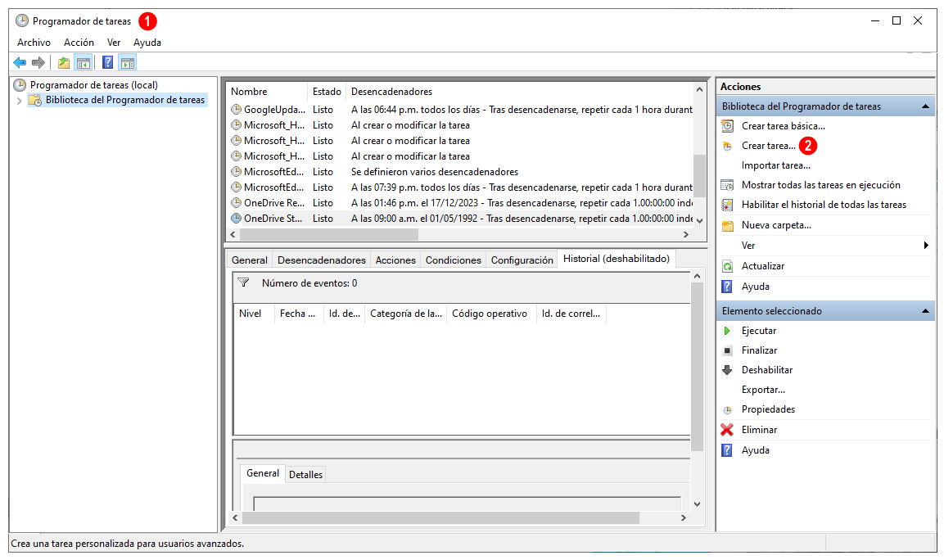Click the details pane vertical scrollbar down arrow
This screenshot has width=944, height=560.
[x=698, y=504]
